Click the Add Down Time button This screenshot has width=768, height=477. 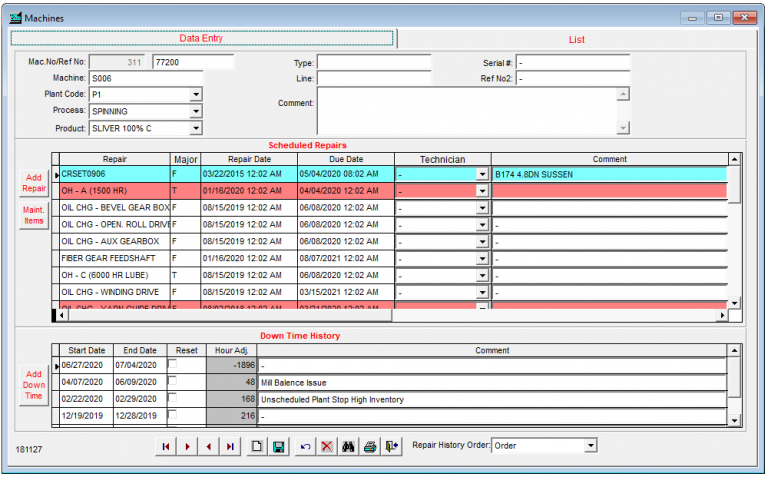(x=34, y=385)
